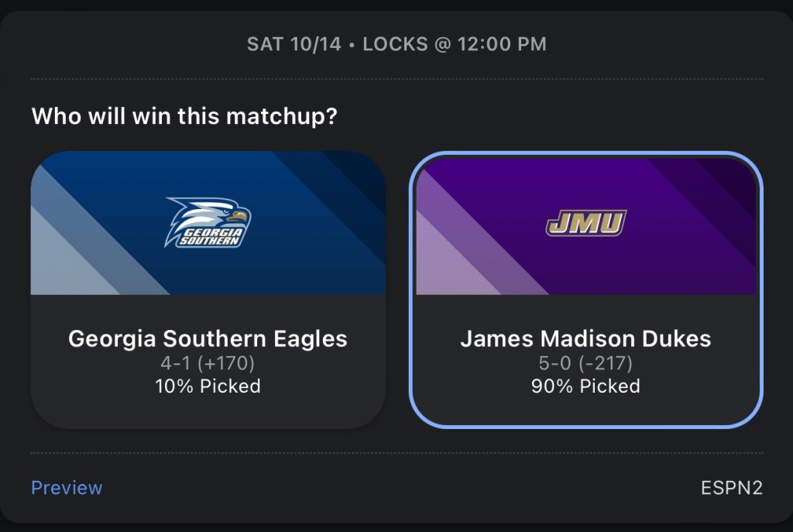Image resolution: width=793 pixels, height=532 pixels.
Task: Click the JMU logo
Action: (x=585, y=223)
